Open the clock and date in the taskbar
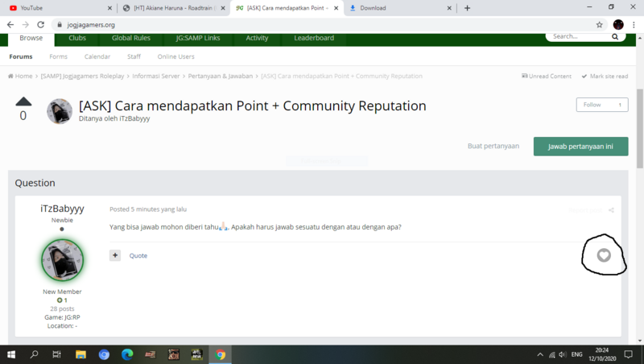 click(602, 354)
